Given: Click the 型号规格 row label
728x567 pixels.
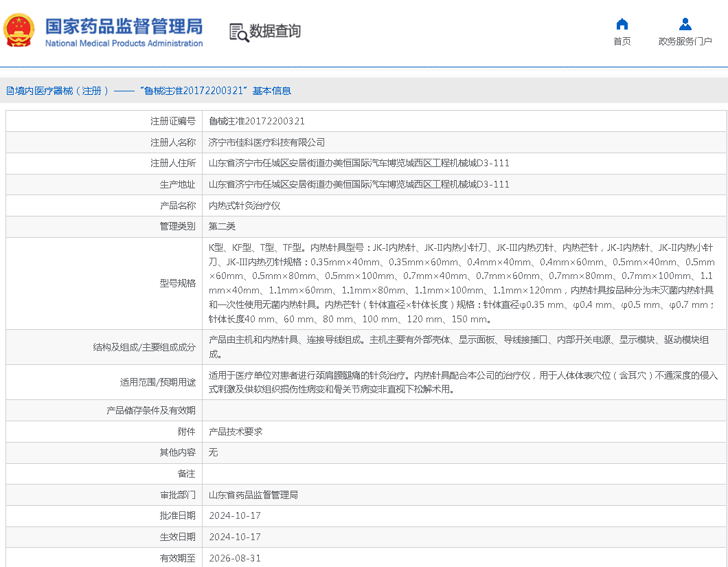Looking at the screenshot, I should coord(177,283).
